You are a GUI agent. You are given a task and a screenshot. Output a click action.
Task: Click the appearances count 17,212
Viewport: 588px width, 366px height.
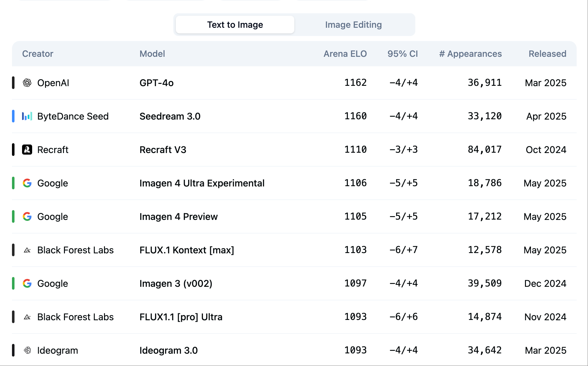(485, 216)
